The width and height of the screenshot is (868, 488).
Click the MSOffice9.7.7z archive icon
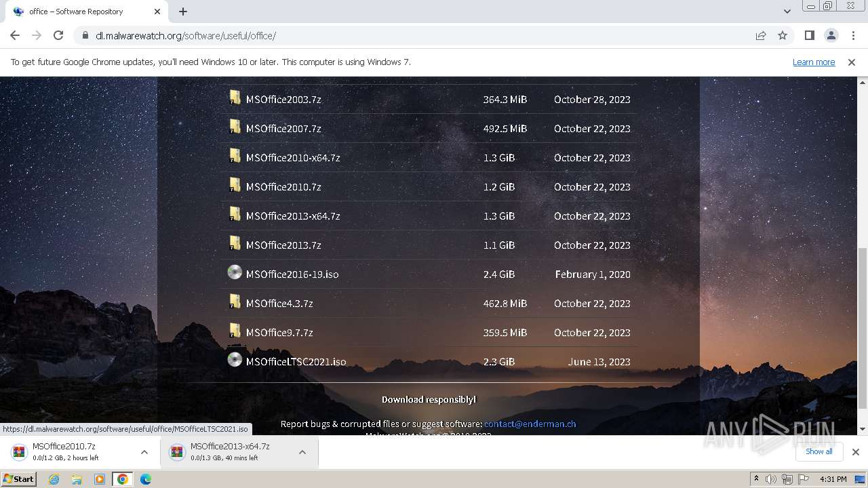235,331
